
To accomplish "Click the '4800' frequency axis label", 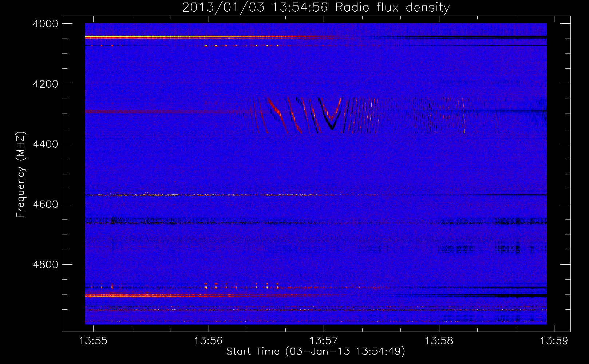I will [46, 264].
